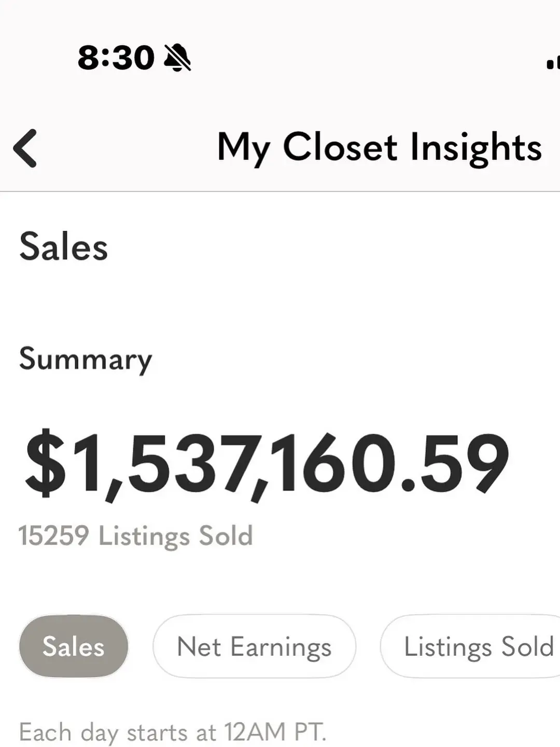Tap the Sales section heading
The image size is (560, 747).
(x=64, y=246)
